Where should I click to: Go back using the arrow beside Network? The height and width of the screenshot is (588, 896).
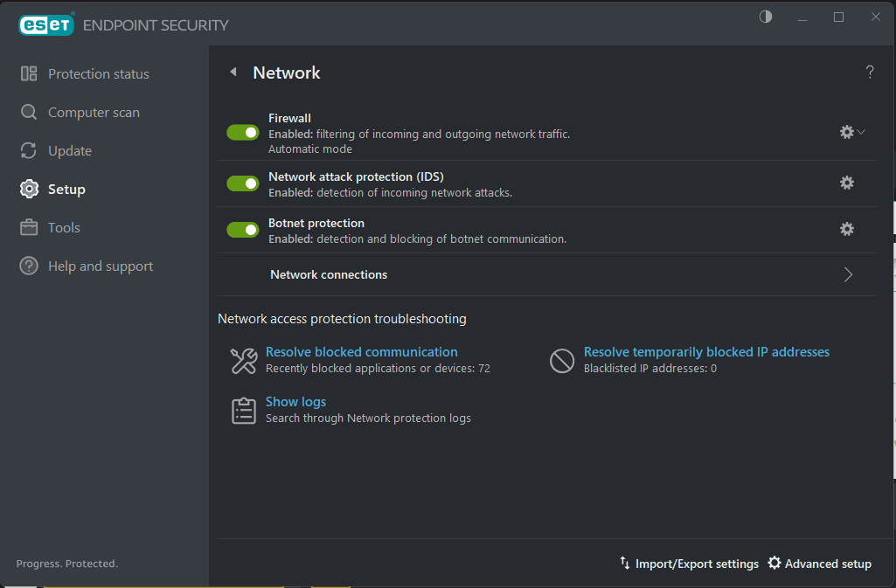[x=233, y=72]
